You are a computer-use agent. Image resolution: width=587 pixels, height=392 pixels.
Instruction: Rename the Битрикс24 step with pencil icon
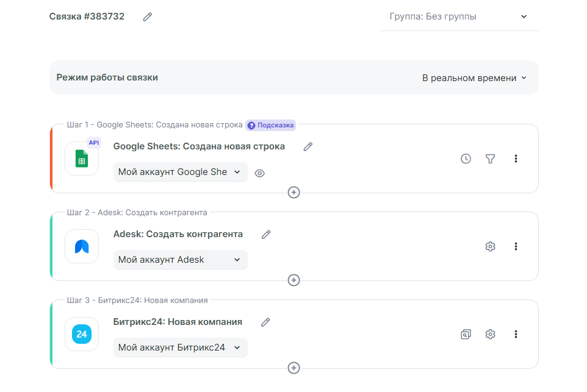click(266, 323)
